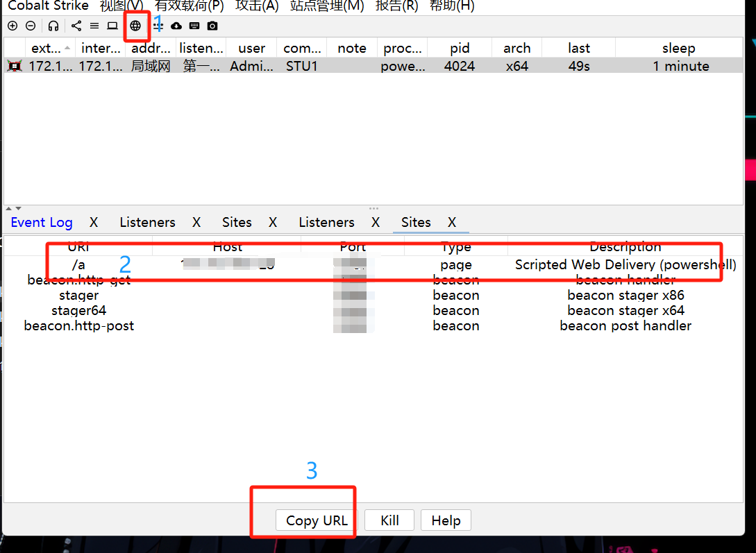
Task: Open web sites manager globe icon
Action: [x=135, y=26]
